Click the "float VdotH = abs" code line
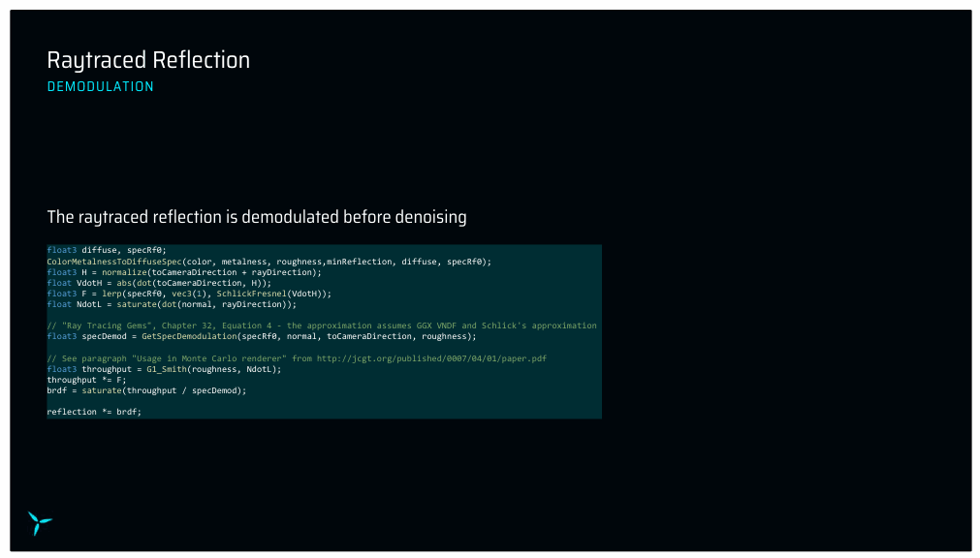This screenshot has height=558, width=980. (159, 283)
